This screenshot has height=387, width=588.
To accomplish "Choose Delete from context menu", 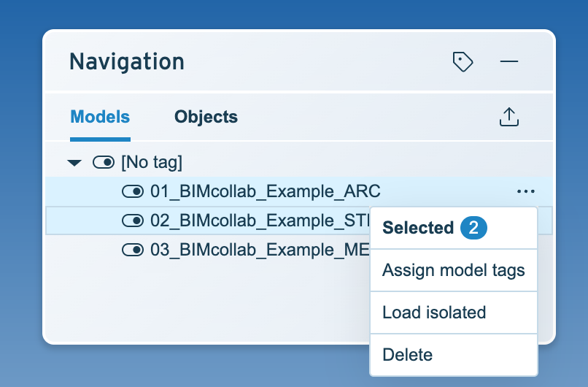I will [x=454, y=355].
